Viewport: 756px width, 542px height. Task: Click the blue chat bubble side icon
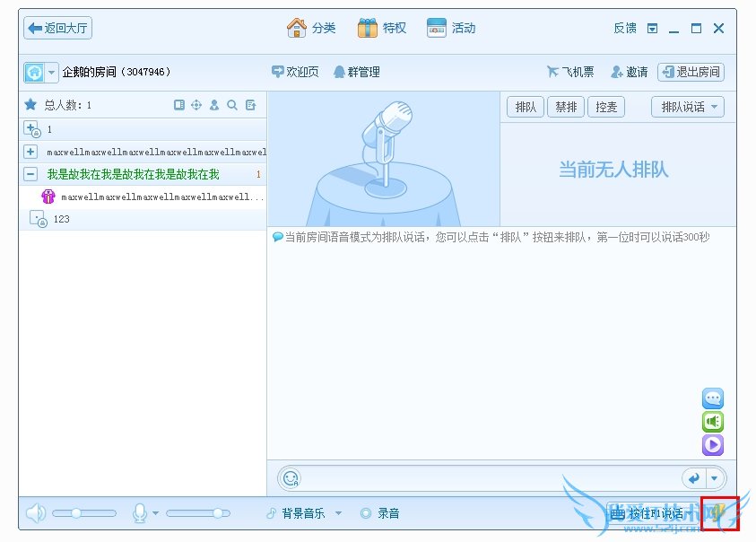[713, 398]
